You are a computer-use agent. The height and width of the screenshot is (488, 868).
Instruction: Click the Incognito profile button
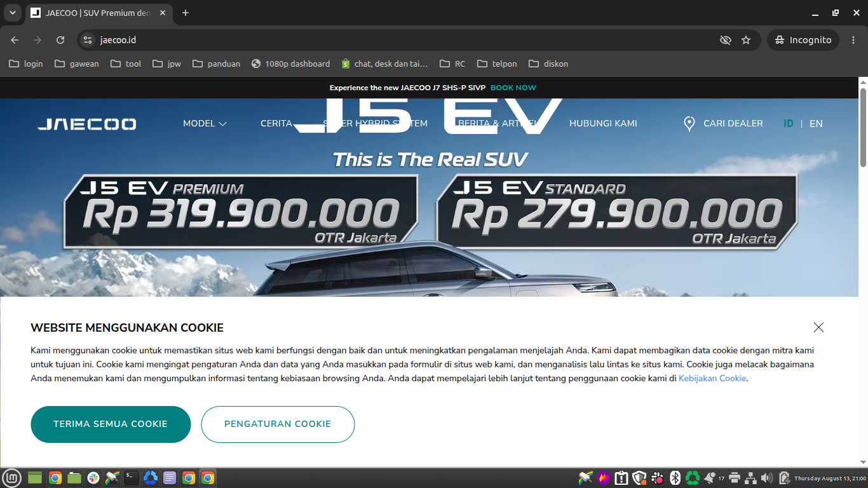pos(803,40)
